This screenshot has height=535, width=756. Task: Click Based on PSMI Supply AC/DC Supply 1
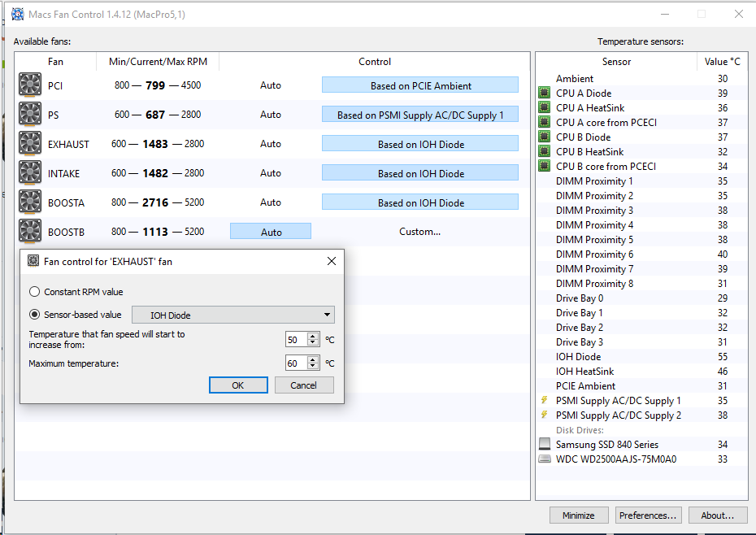click(420, 115)
